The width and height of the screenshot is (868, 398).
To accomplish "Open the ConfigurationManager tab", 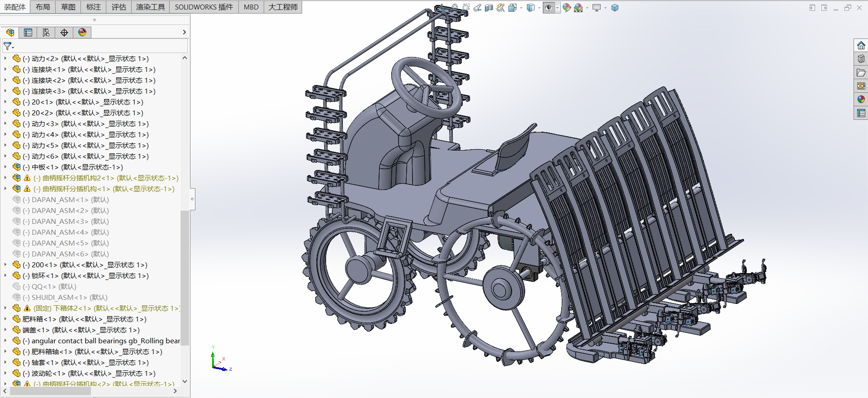I will click(46, 33).
